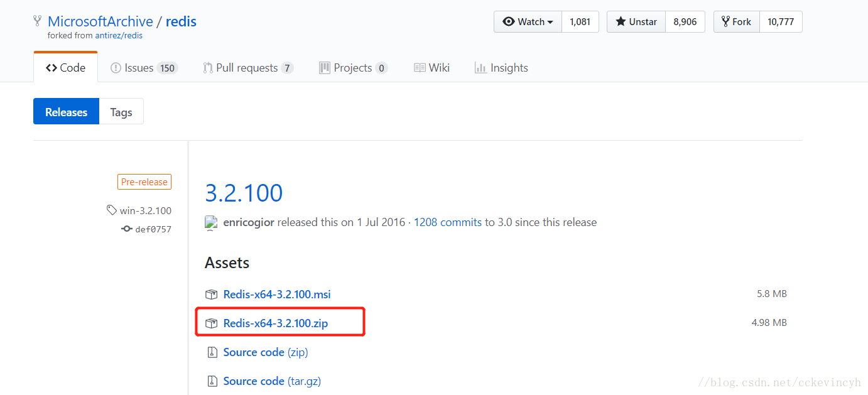This screenshot has height=395, width=868.
Task: View the 10,777 forks count
Action: (781, 22)
